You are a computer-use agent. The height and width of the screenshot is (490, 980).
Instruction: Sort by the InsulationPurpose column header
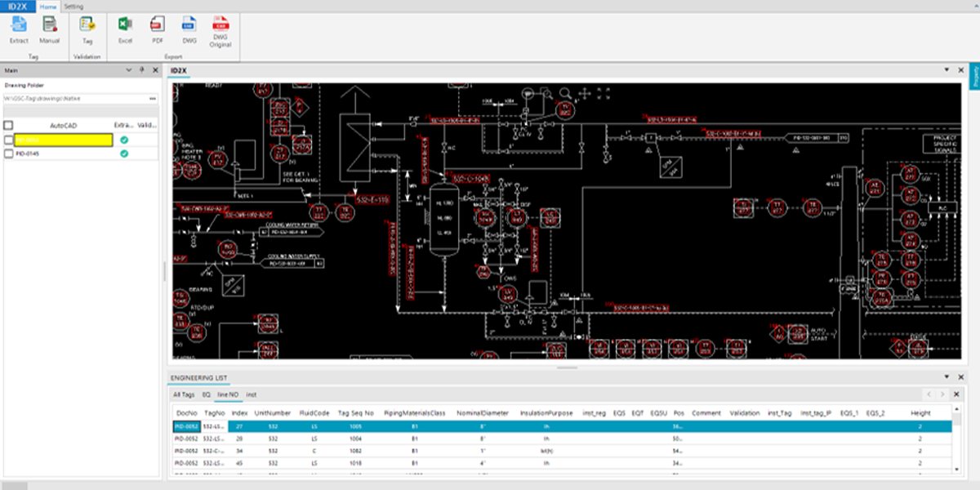pos(546,413)
